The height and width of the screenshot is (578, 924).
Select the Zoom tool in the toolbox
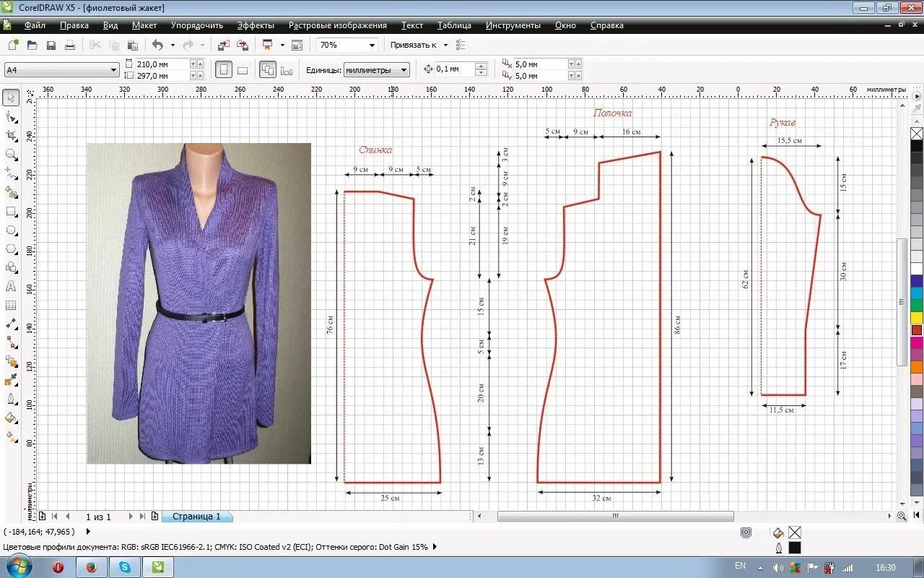pyautogui.click(x=11, y=154)
